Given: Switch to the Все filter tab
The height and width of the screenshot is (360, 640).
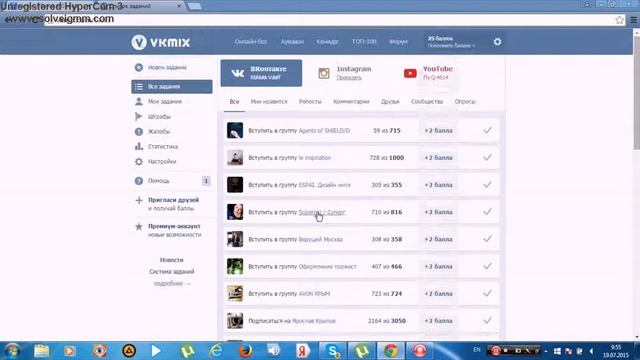Looking at the screenshot, I should (x=234, y=102).
